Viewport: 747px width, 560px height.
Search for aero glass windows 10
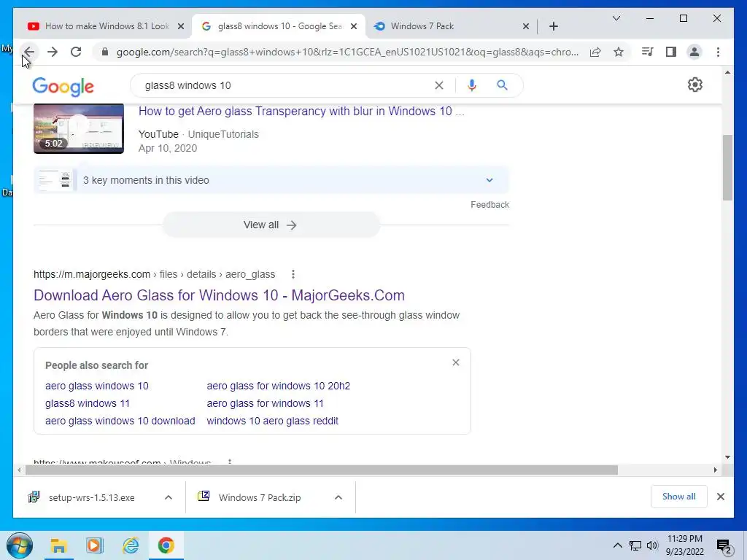(x=97, y=386)
